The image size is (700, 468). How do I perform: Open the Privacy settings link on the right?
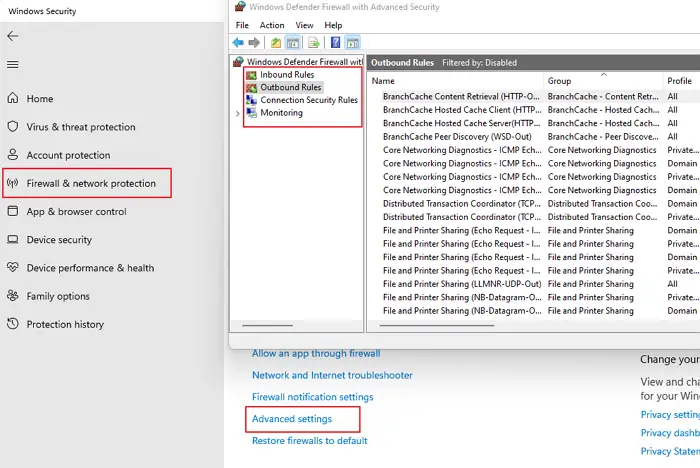(670, 414)
